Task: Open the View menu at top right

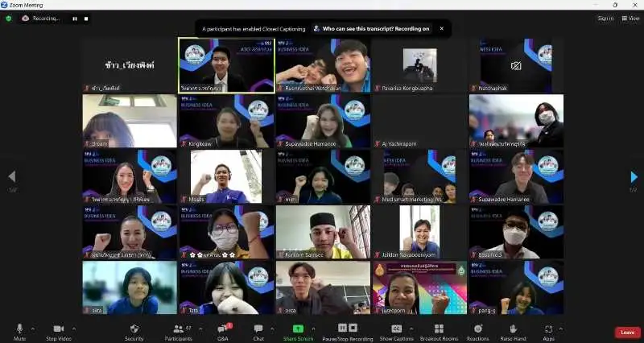Action: (629, 18)
